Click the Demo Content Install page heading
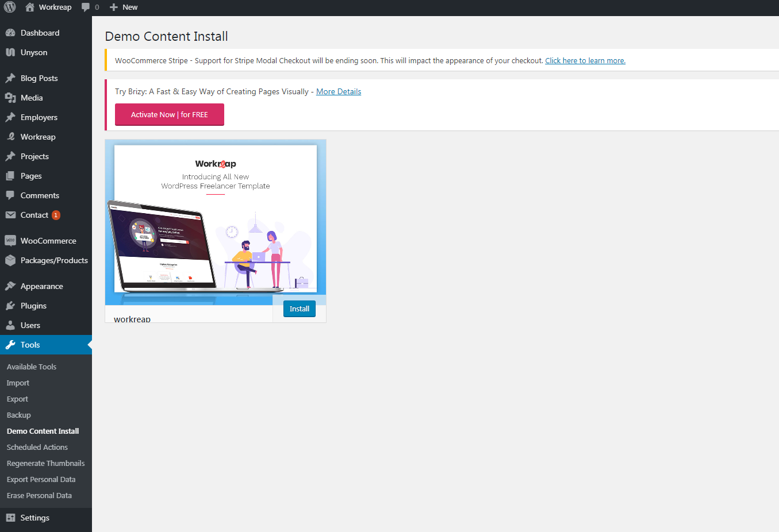 pyautogui.click(x=166, y=36)
